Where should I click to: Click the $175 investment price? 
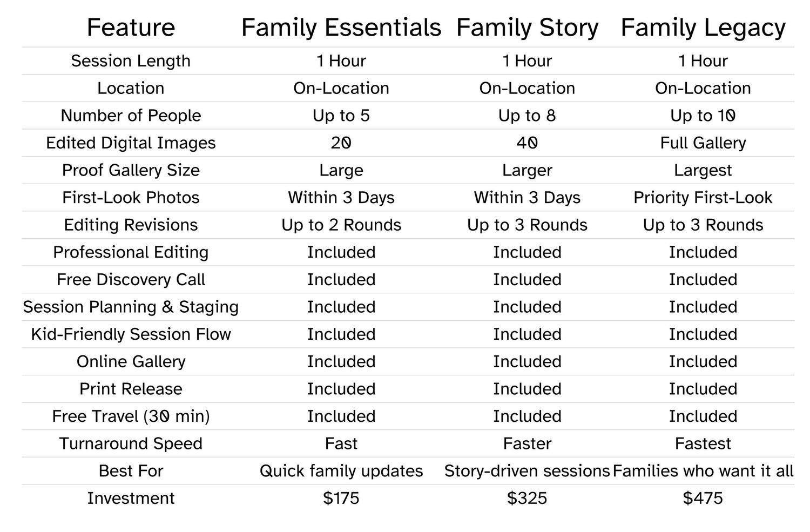[x=341, y=498]
